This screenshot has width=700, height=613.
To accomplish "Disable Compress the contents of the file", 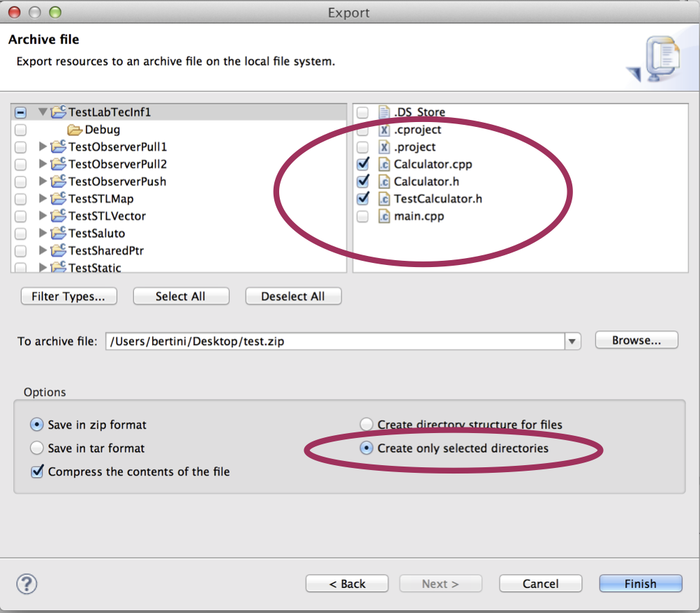I will 37,471.
